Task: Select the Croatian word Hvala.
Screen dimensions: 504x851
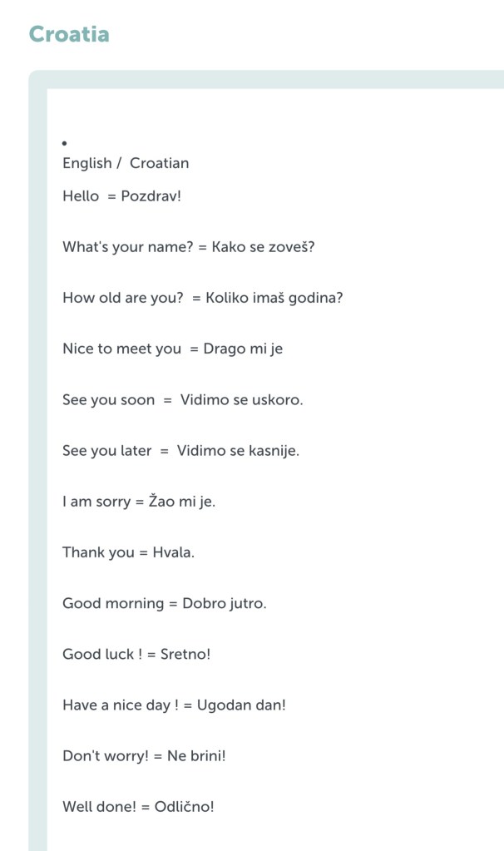Action: tap(173, 552)
